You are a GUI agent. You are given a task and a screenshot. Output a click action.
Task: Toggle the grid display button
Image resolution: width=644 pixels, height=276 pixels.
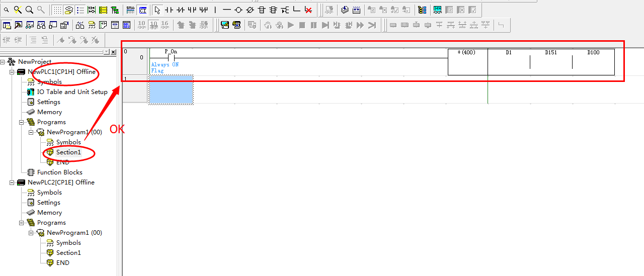coord(57,10)
